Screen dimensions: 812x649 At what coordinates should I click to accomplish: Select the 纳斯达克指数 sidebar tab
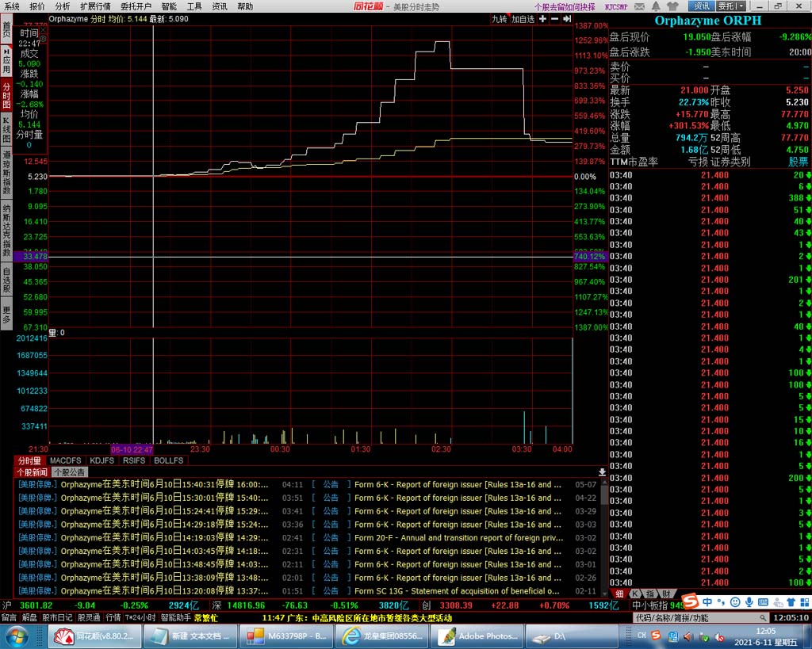[6, 231]
